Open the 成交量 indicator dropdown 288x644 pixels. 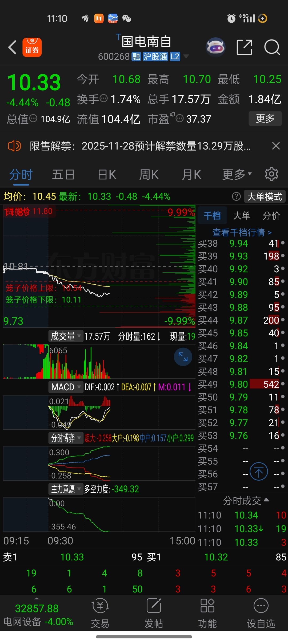[66, 336]
